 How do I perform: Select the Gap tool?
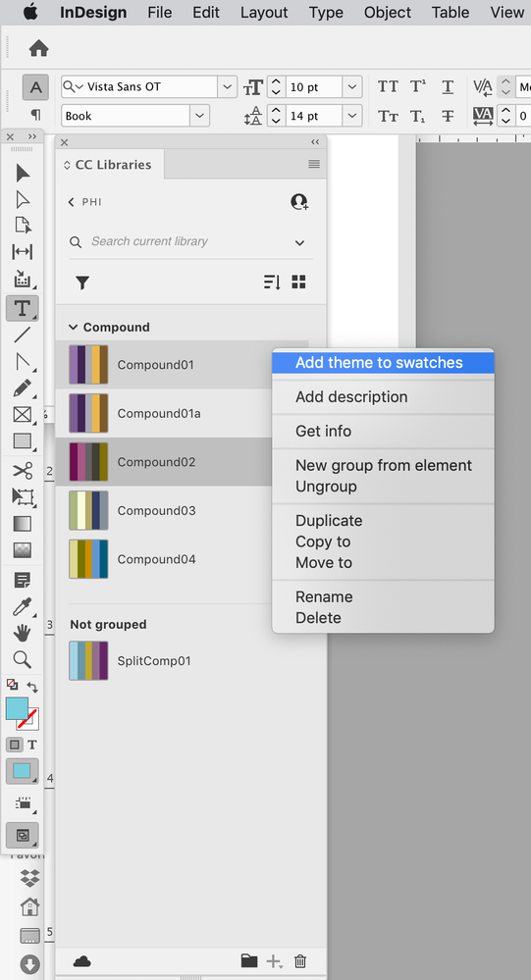click(23, 252)
